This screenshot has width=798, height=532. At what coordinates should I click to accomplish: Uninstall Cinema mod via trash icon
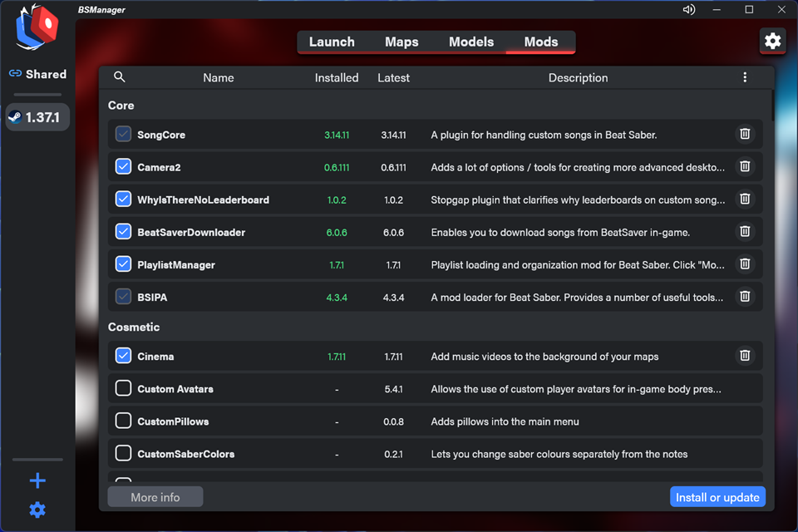point(745,356)
